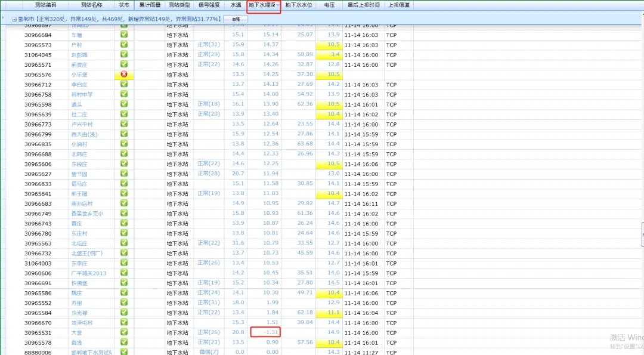Click the -1.31 groundwater depth cell

coord(266,332)
